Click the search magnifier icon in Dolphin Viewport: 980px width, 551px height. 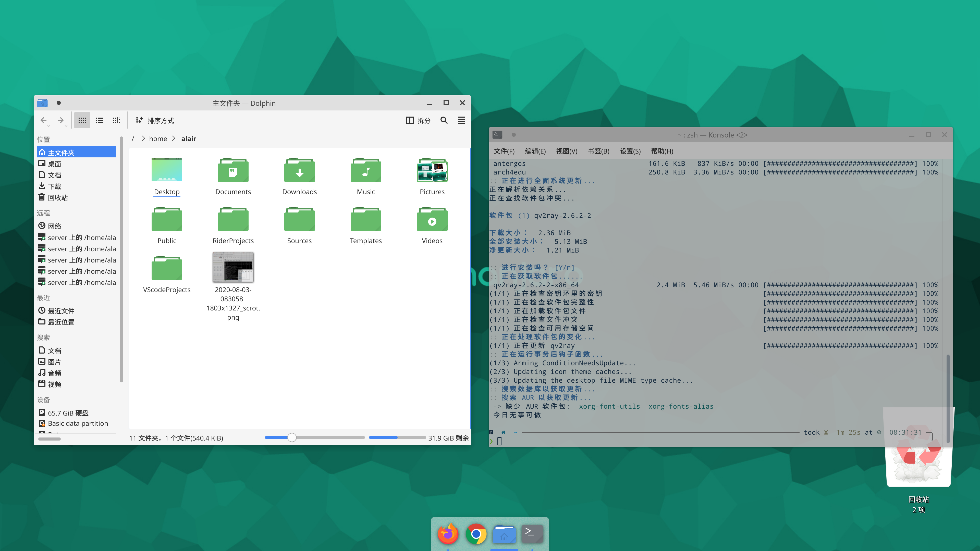[444, 120]
